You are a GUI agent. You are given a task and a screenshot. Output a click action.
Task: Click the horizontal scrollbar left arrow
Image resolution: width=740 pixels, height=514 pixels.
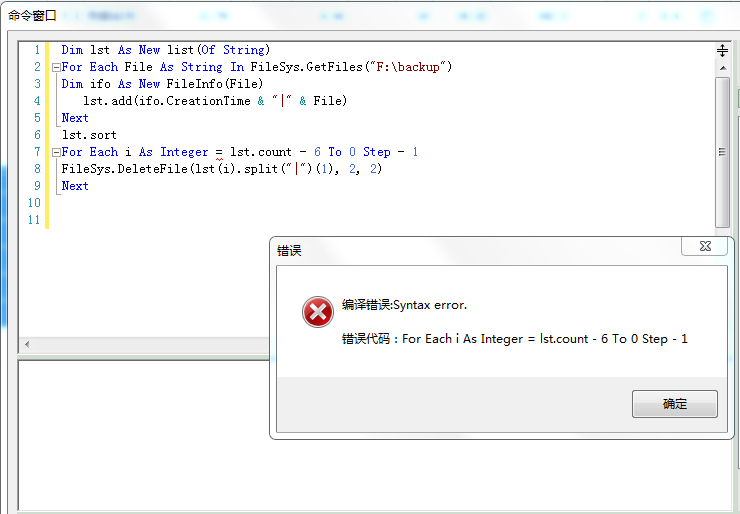[27, 345]
